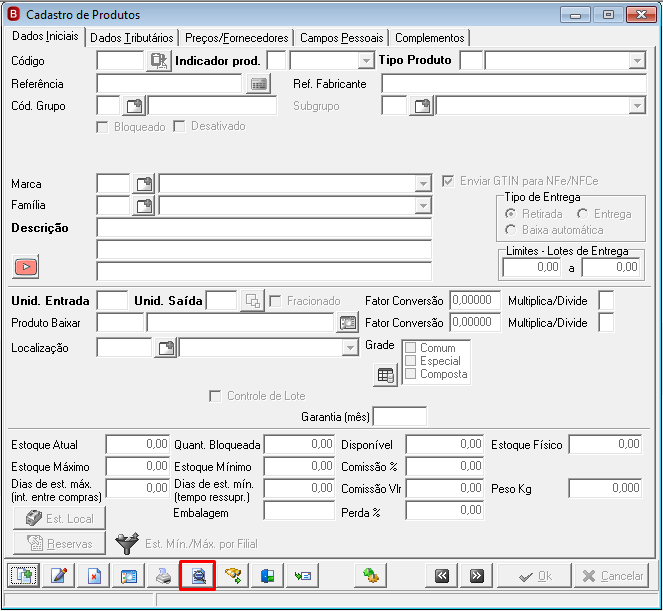This screenshot has height=611, width=663.
Task: Select the Baixa automática radio option
Action: pos(510,230)
